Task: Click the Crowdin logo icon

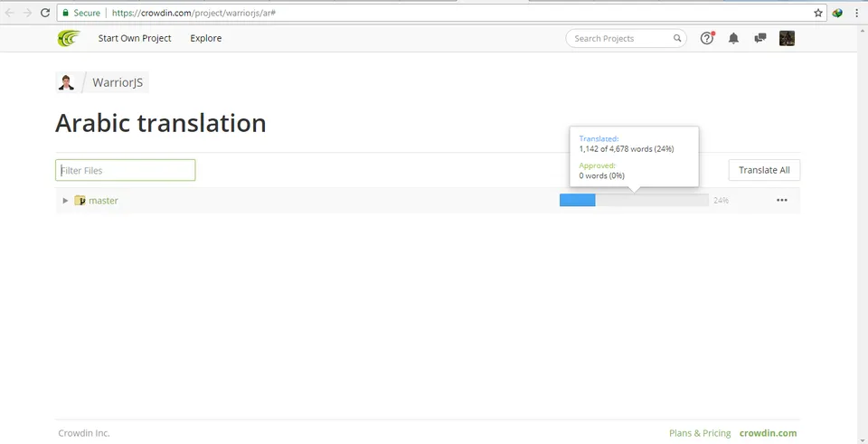Action: point(69,38)
